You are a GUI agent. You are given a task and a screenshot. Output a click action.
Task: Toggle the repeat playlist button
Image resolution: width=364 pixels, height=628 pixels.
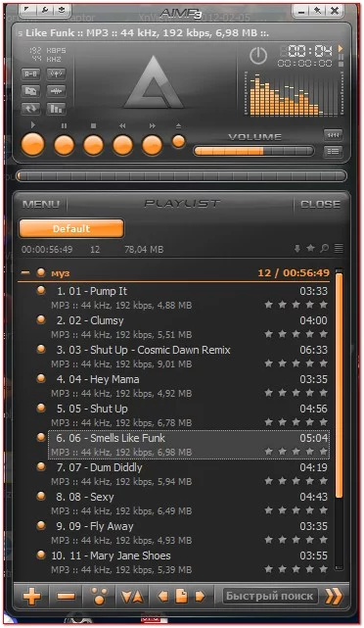point(30,109)
